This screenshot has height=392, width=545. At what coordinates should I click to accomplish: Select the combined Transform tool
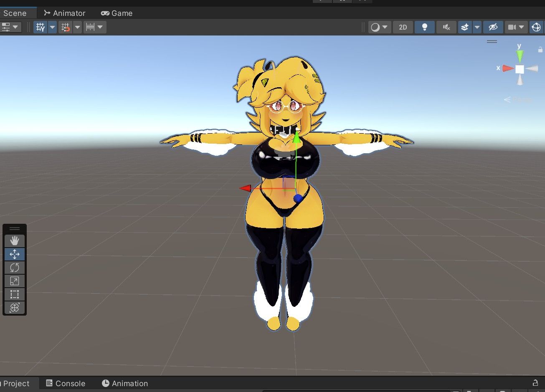tap(15, 308)
